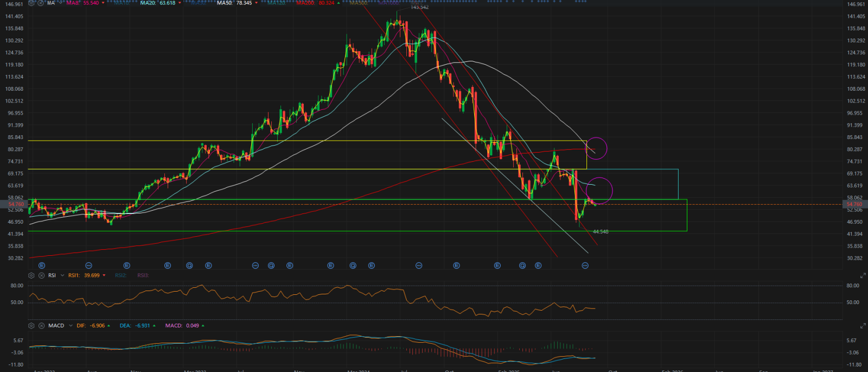The image size is (868, 372).
Task: Click the first earnings event marker on timeline
Action: point(42,266)
